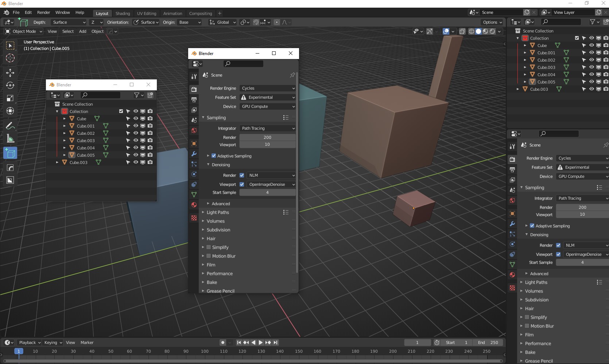Image resolution: width=609 pixels, height=364 pixels.
Task: Select the Measure tool
Action: (10, 138)
